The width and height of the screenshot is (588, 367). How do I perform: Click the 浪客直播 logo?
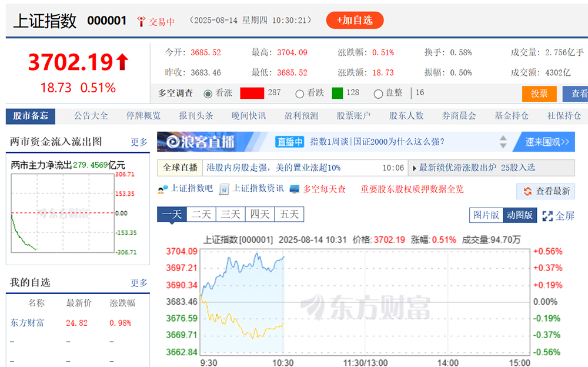[x=201, y=142]
